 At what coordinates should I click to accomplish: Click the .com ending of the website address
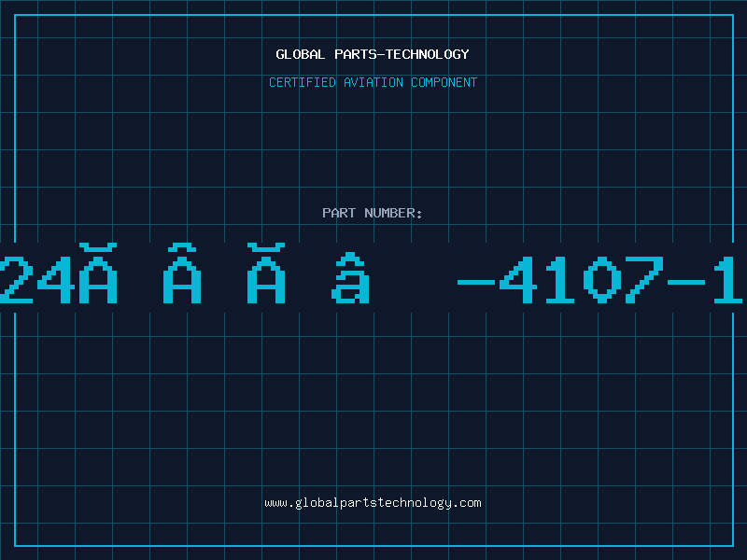tap(466, 503)
